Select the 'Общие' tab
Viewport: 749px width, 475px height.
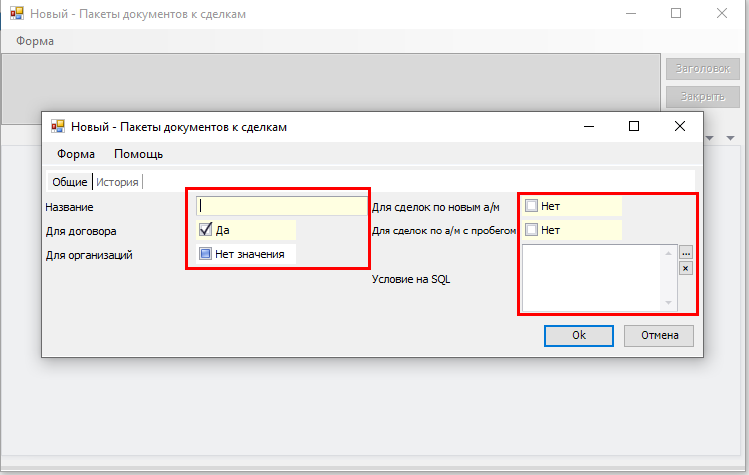click(69, 182)
